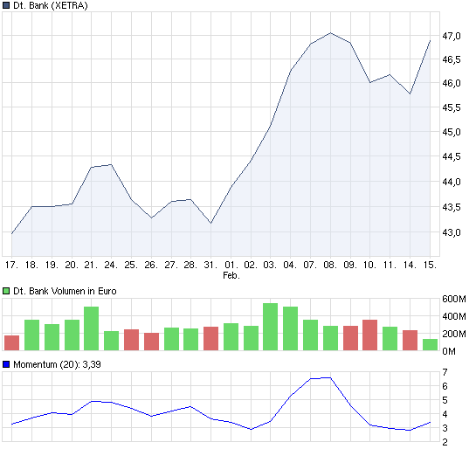
Task: Click the 47,0 price axis label
Action: coord(452,36)
